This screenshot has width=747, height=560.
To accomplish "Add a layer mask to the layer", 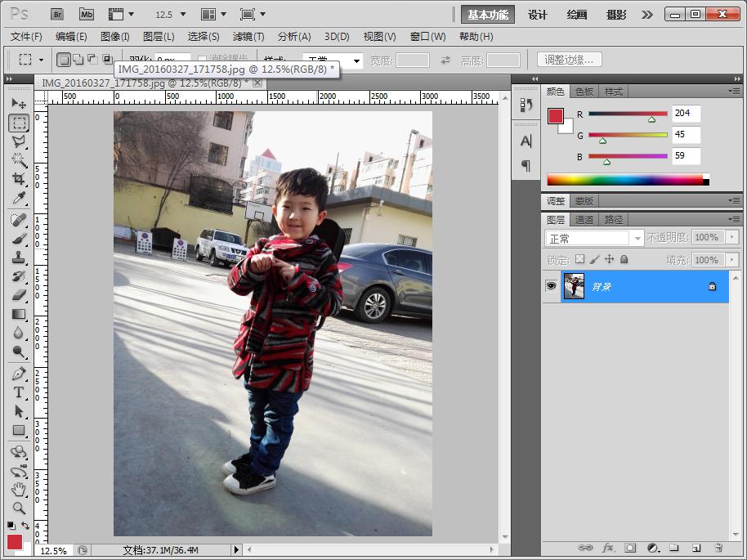I will coord(630,547).
